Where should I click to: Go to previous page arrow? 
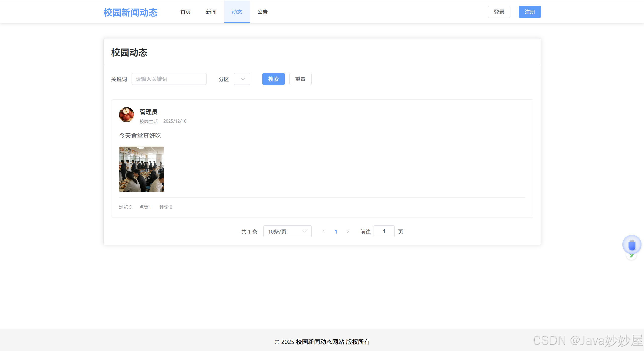[x=324, y=231]
